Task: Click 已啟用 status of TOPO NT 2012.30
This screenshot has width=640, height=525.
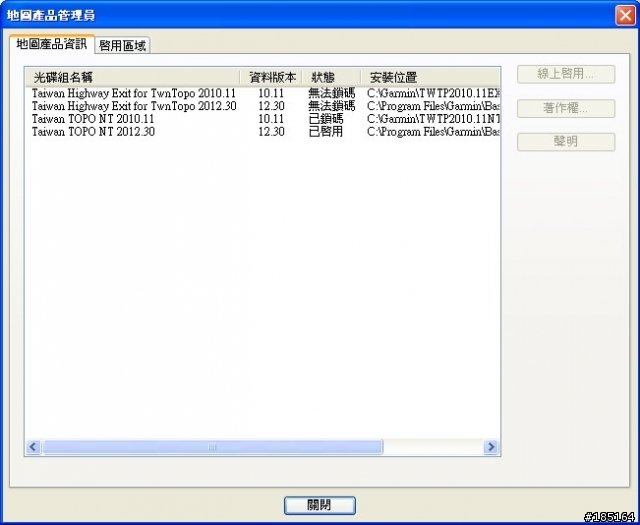Action: coord(326,131)
